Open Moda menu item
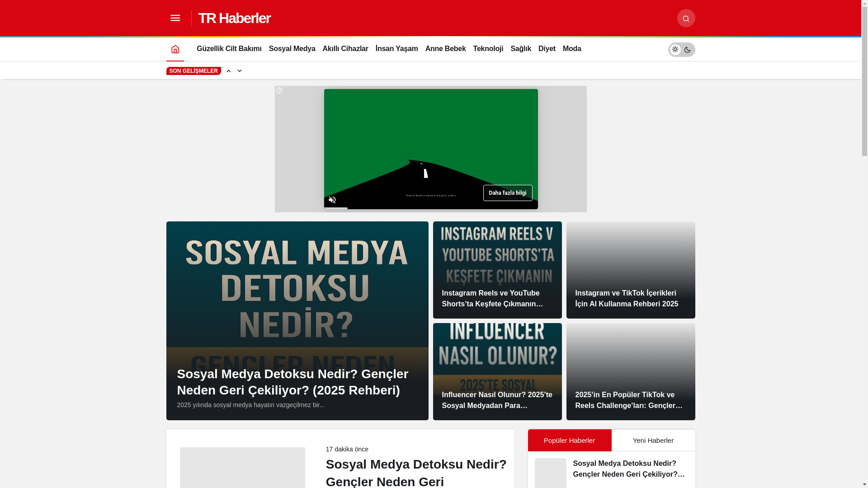This screenshot has height=488, width=868. tap(572, 49)
